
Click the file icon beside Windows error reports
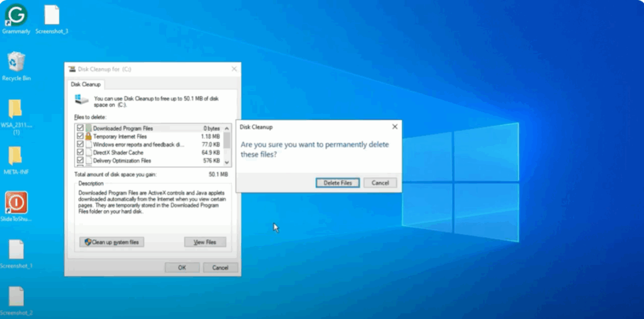(x=88, y=144)
